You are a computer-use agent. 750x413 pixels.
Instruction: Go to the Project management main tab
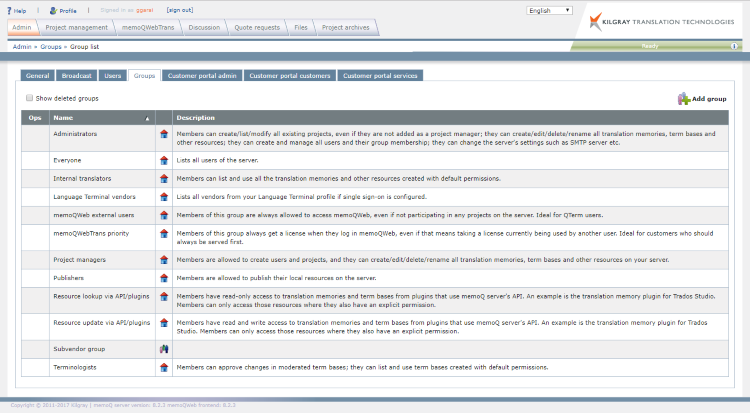[x=76, y=28]
